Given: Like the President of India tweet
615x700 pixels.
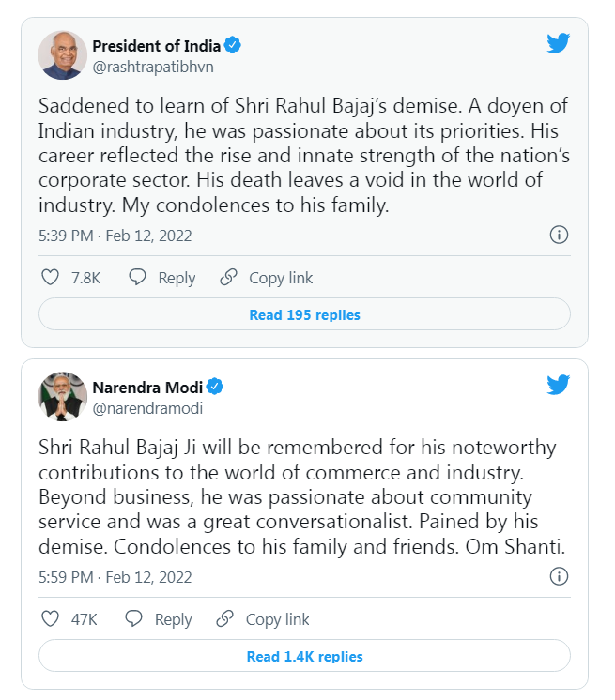Looking at the screenshot, I should point(52,278).
